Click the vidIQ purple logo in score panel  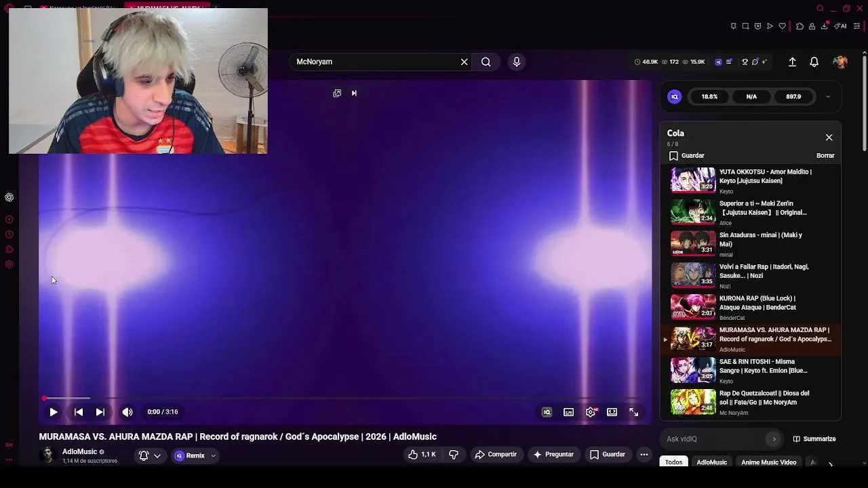pyautogui.click(x=674, y=96)
